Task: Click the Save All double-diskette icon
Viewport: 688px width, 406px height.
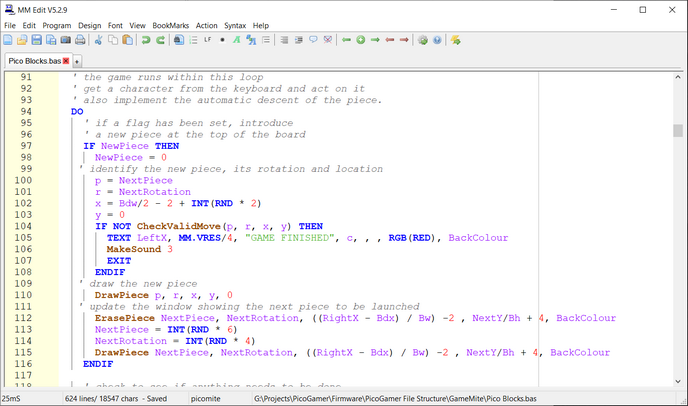Action: 51,40
